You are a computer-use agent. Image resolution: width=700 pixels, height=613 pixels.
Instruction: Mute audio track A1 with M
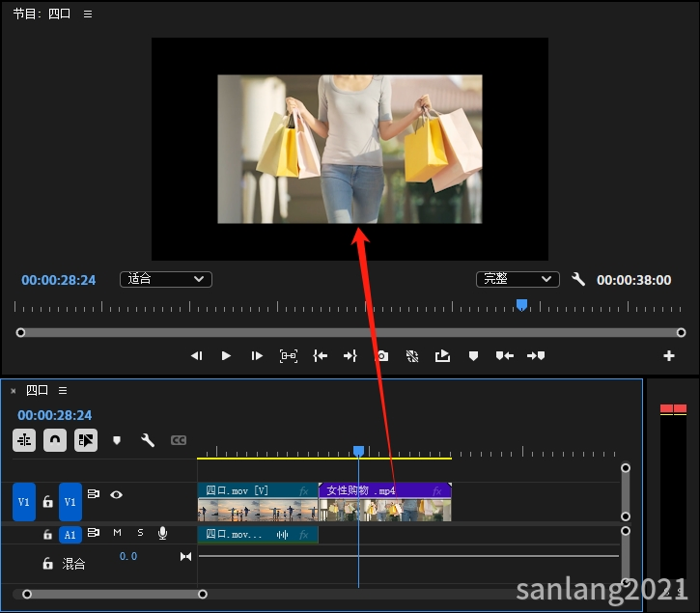coord(117,533)
